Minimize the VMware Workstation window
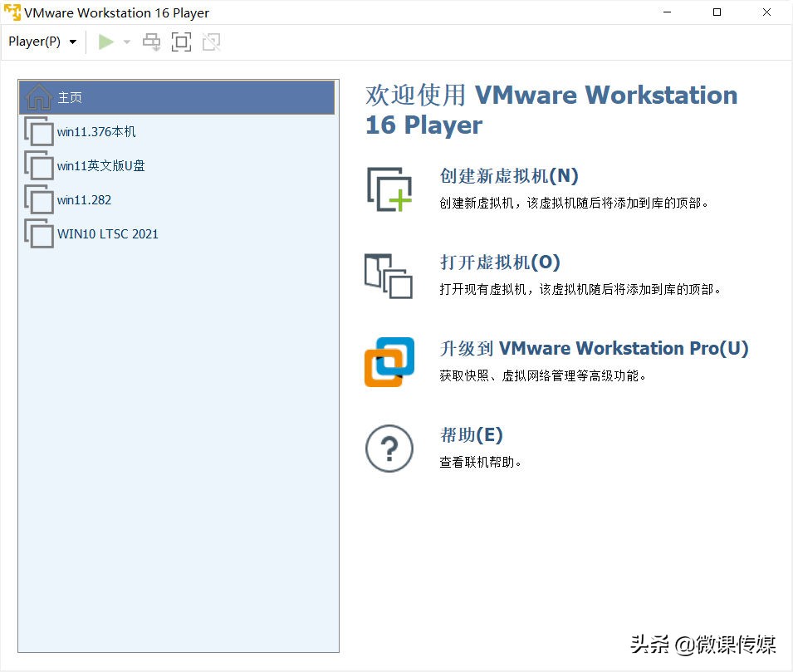This screenshot has height=672, width=793. (667, 12)
